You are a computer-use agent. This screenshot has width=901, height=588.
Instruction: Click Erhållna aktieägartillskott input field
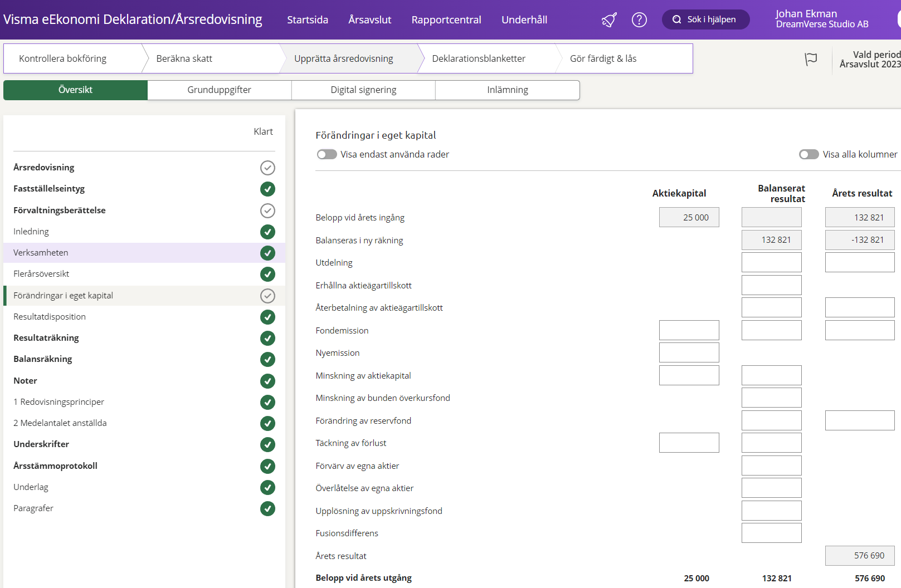coord(772,285)
